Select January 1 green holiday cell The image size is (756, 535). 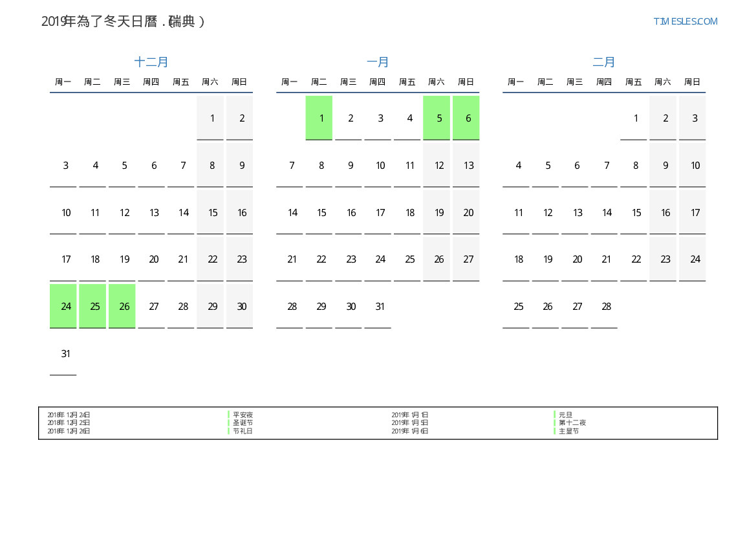pyautogui.click(x=321, y=118)
